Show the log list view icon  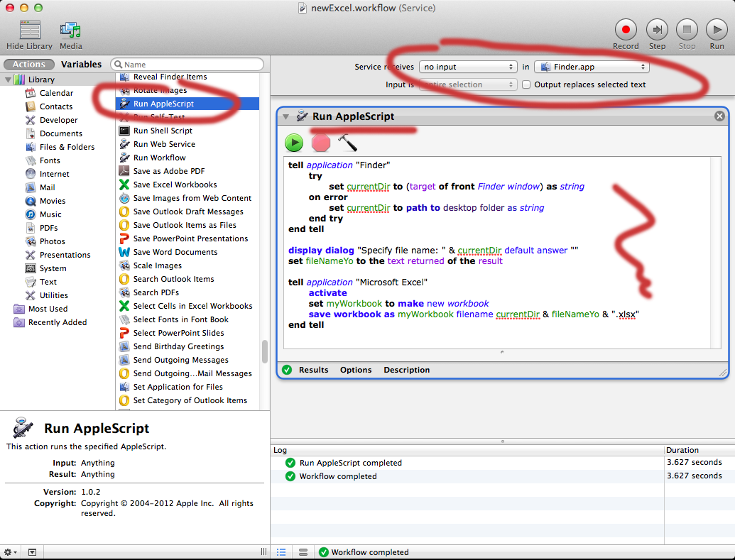pyautogui.click(x=281, y=552)
